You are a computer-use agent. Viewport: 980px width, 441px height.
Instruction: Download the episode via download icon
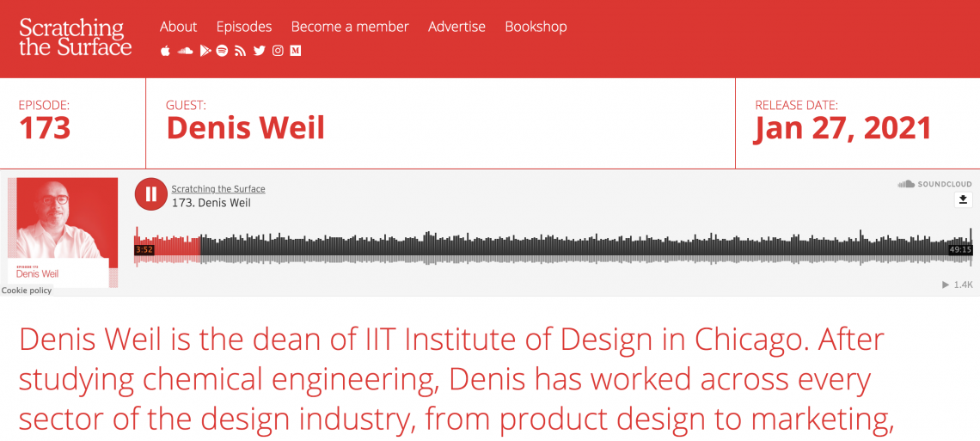[x=963, y=199]
